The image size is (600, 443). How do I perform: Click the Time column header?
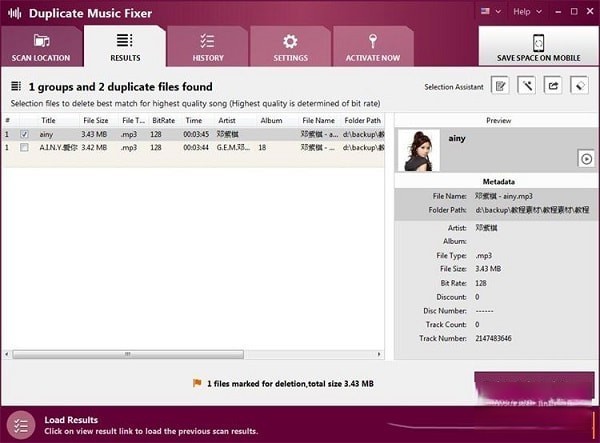coord(194,120)
